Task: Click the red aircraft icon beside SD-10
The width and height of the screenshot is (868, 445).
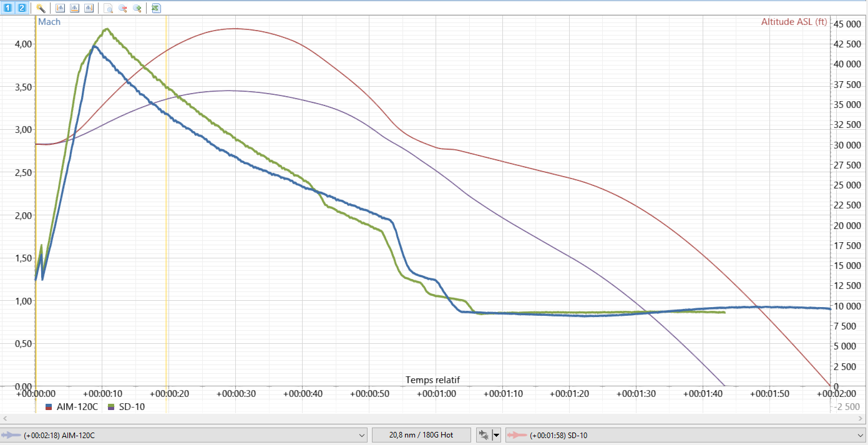Action: click(516, 435)
